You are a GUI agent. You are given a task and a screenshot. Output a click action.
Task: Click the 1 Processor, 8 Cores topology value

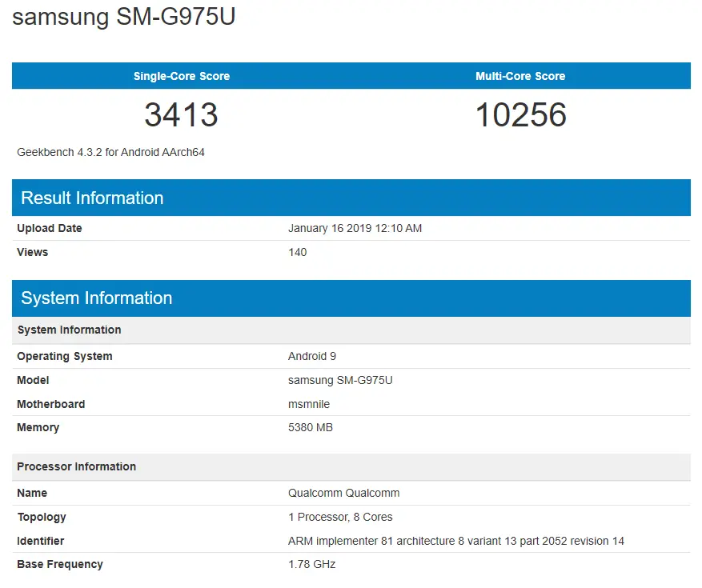tap(340, 517)
